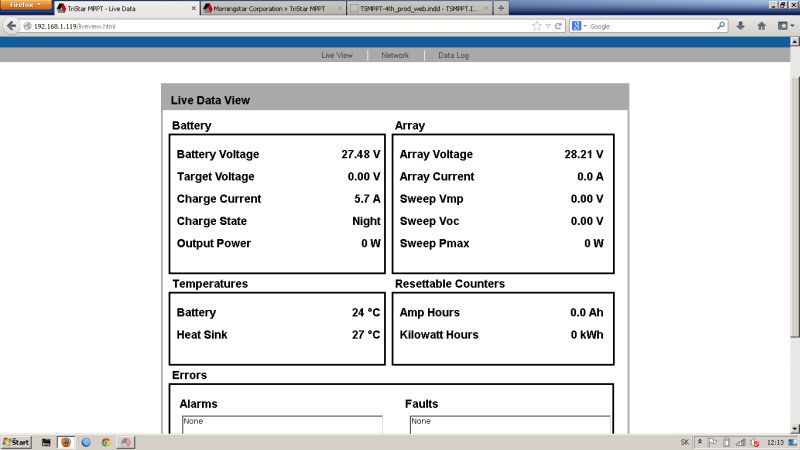Launch the blue browser taskbar icon
This screenshot has width=800, height=450.
86,442
